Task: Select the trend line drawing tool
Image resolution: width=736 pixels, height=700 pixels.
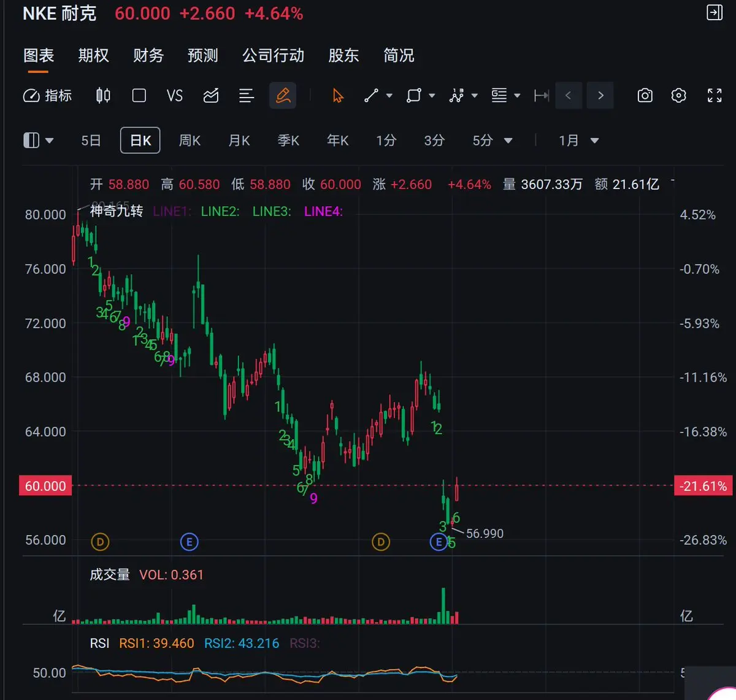Action: coord(372,96)
